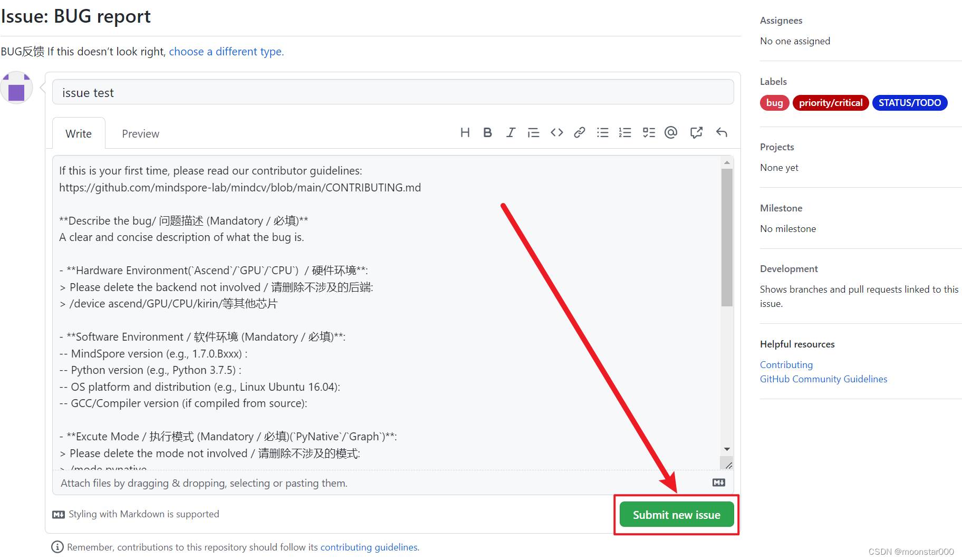The height and width of the screenshot is (560, 962).
Task: Click the text area scrollbar up arrow
Action: [x=727, y=162]
